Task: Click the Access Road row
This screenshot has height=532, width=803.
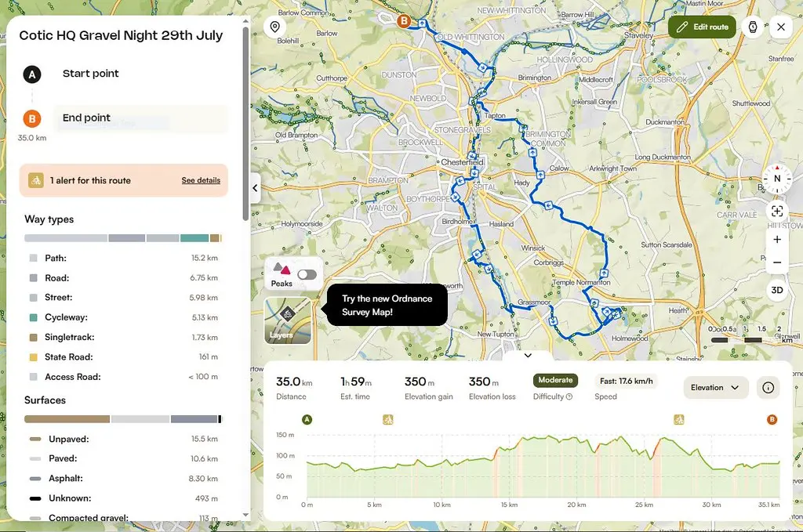Action: pos(123,377)
